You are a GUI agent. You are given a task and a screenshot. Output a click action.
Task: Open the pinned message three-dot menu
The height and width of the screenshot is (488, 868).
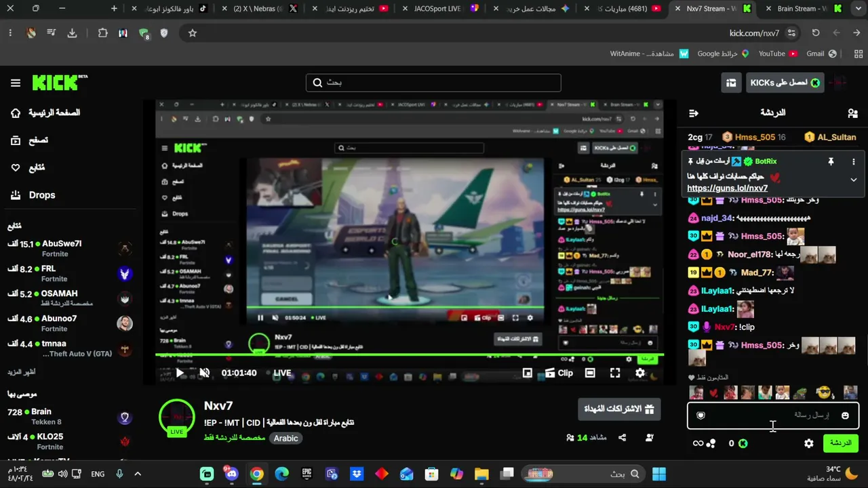pos(854,162)
